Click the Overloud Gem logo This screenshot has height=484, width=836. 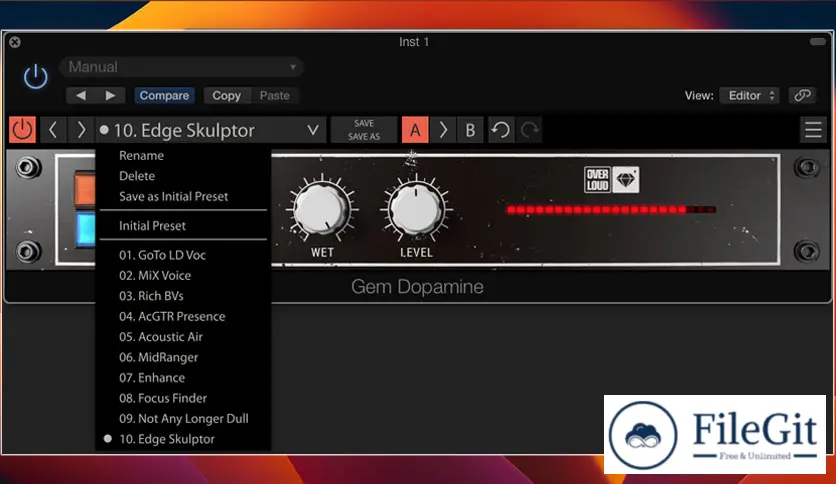point(612,180)
